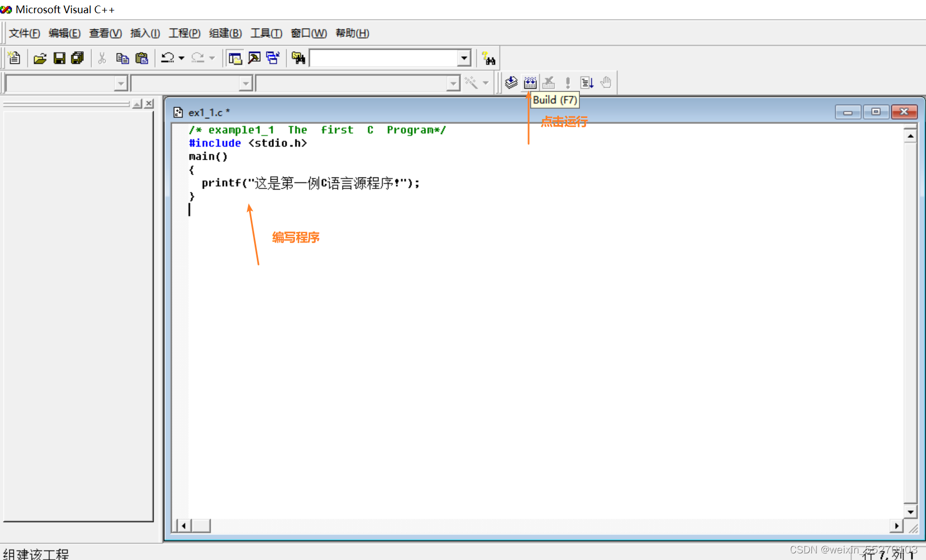Create a new text file from the toolbar

click(x=14, y=58)
